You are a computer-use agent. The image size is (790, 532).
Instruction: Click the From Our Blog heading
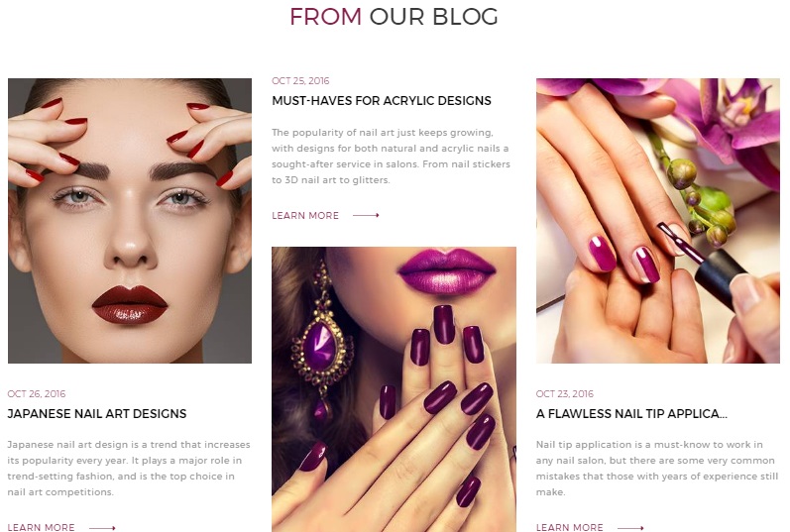click(x=394, y=17)
